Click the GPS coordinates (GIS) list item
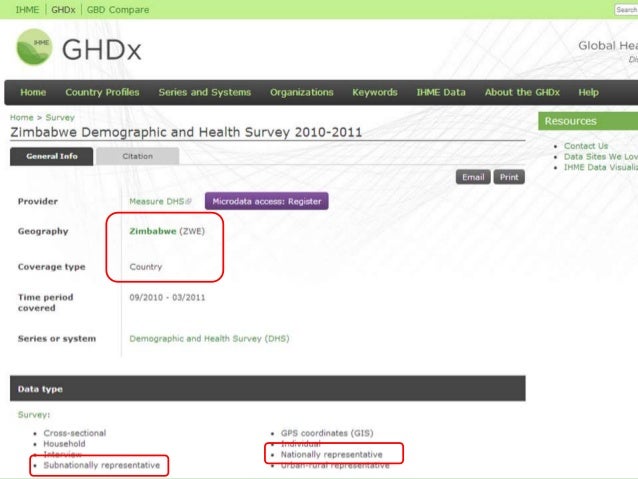This screenshot has width=638, height=479. pos(327,433)
